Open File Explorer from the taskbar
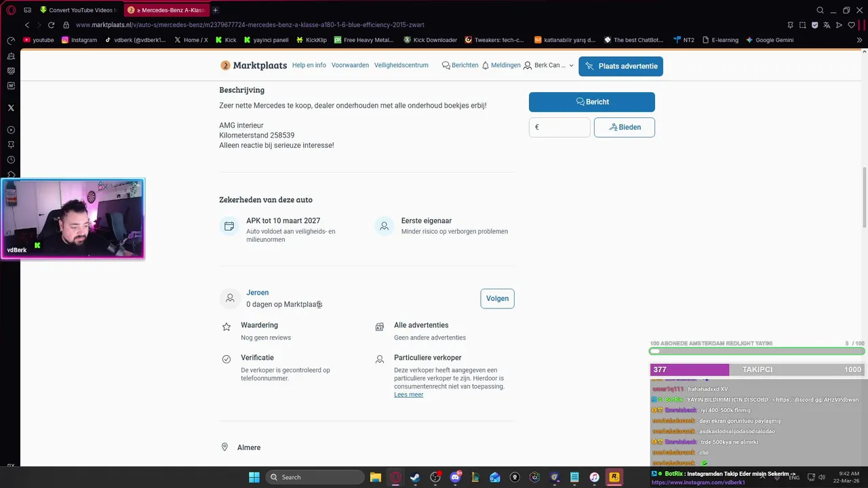 point(376,477)
